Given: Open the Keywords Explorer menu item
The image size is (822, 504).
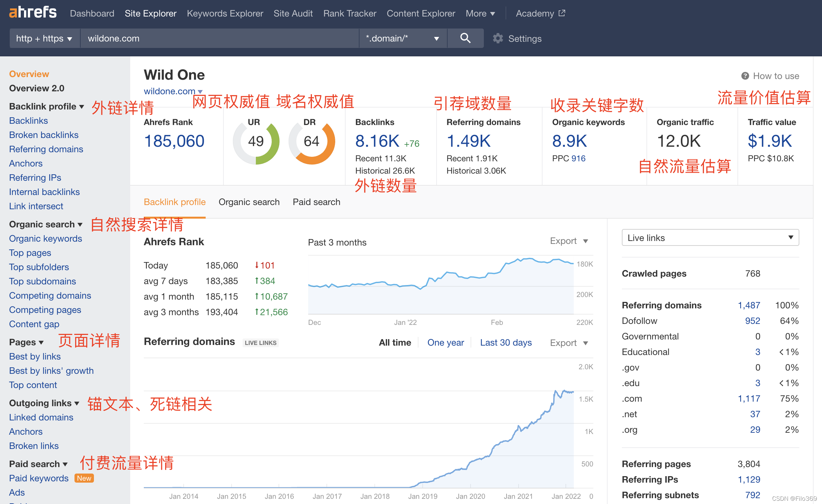Looking at the screenshot, I should pyautogui.click(x=225, y=13).
